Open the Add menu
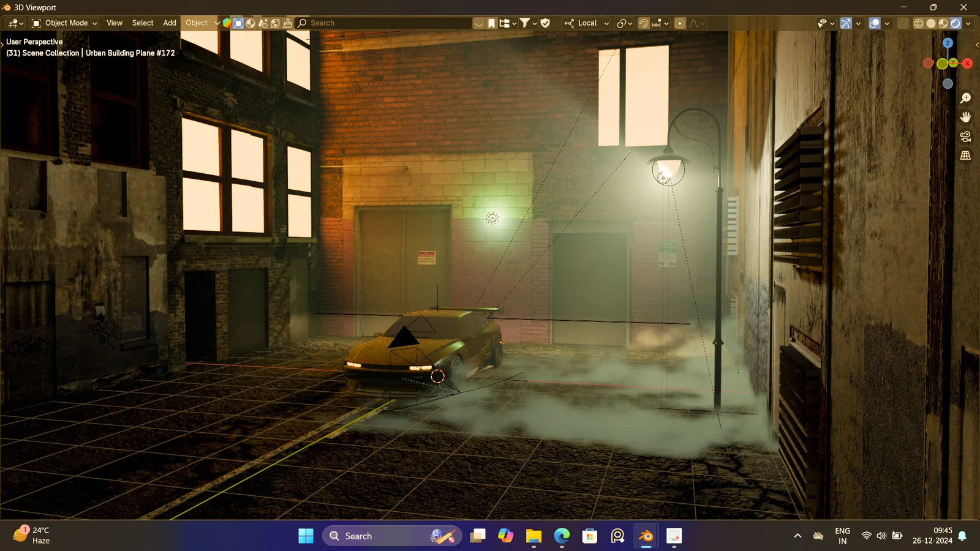 click(170, 23)
